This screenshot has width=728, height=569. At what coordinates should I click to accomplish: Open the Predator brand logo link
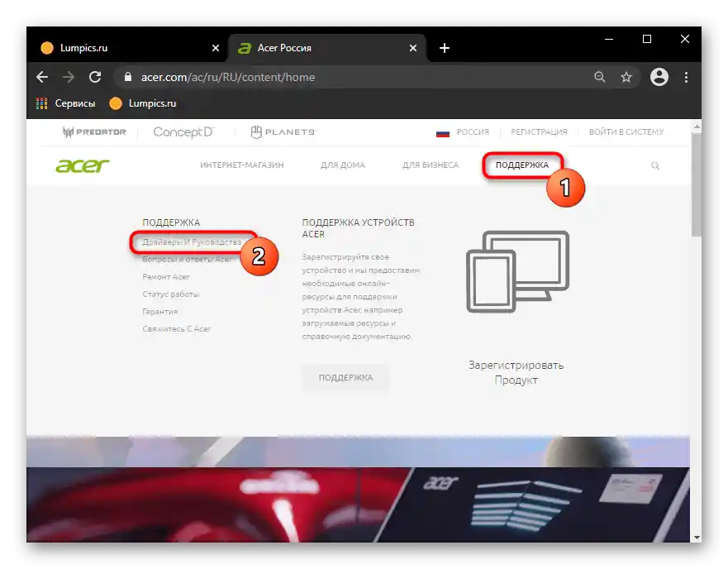[x=94, y=132]
